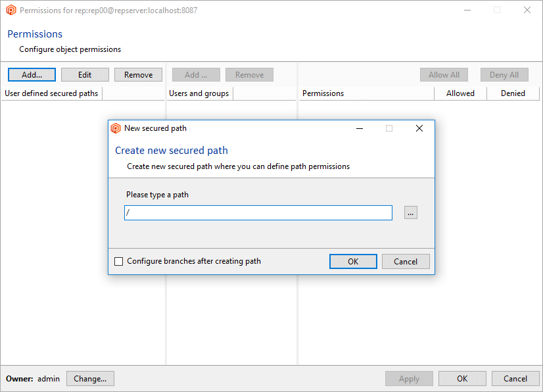This screenshot has height=392, width=543.
Task: Minimize the Permissions window
Action: tap(467, 10)
